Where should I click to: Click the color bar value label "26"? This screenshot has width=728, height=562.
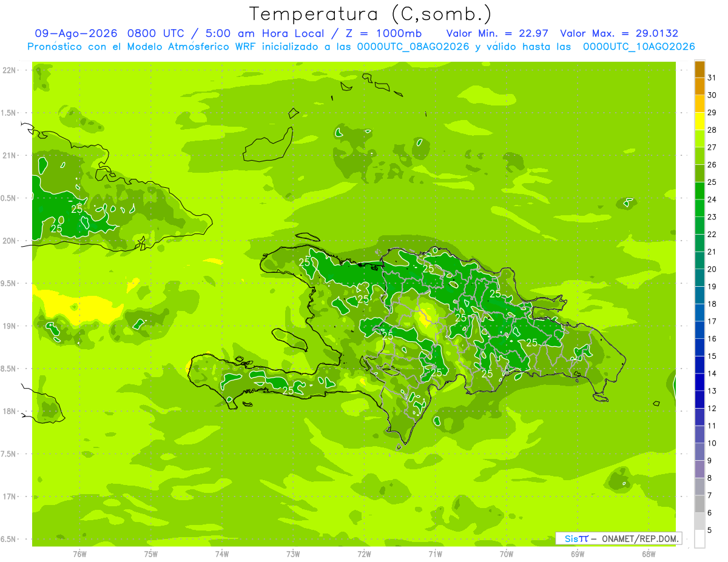[712, 164]
